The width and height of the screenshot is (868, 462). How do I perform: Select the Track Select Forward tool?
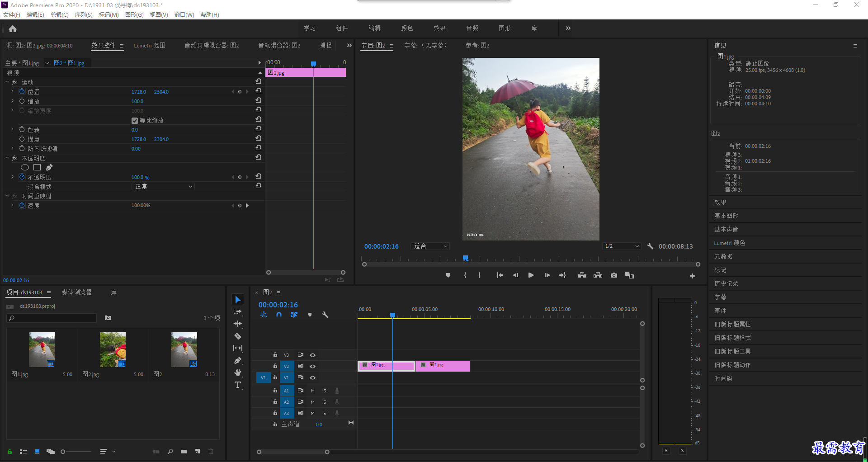[238, 311]
